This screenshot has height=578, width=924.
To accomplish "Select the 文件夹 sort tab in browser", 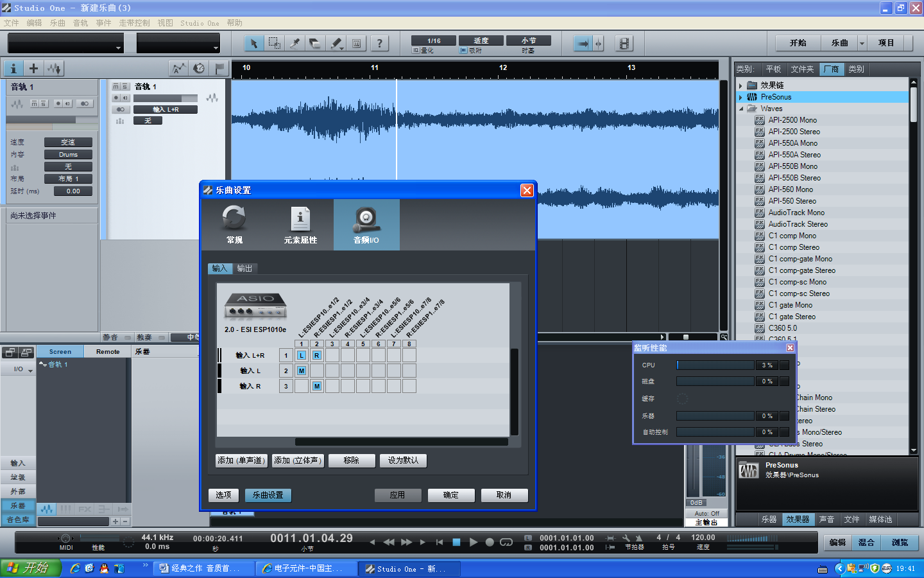I will (x=802, y=69).
